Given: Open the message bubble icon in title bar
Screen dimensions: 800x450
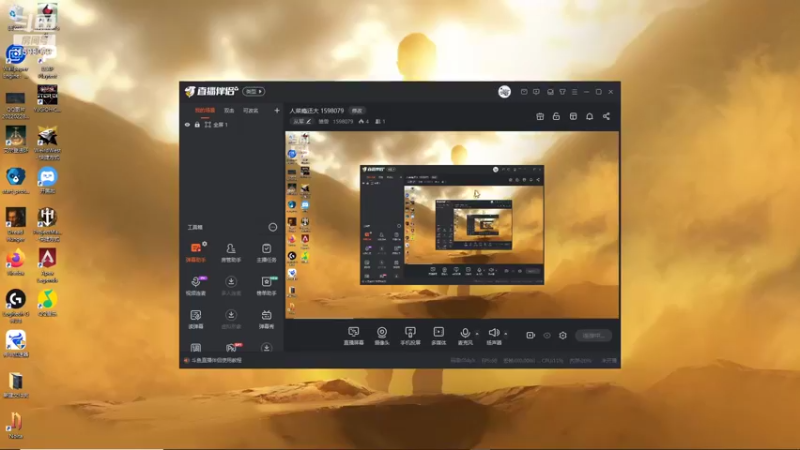Looking at the screenshot, I should [536, 92].
